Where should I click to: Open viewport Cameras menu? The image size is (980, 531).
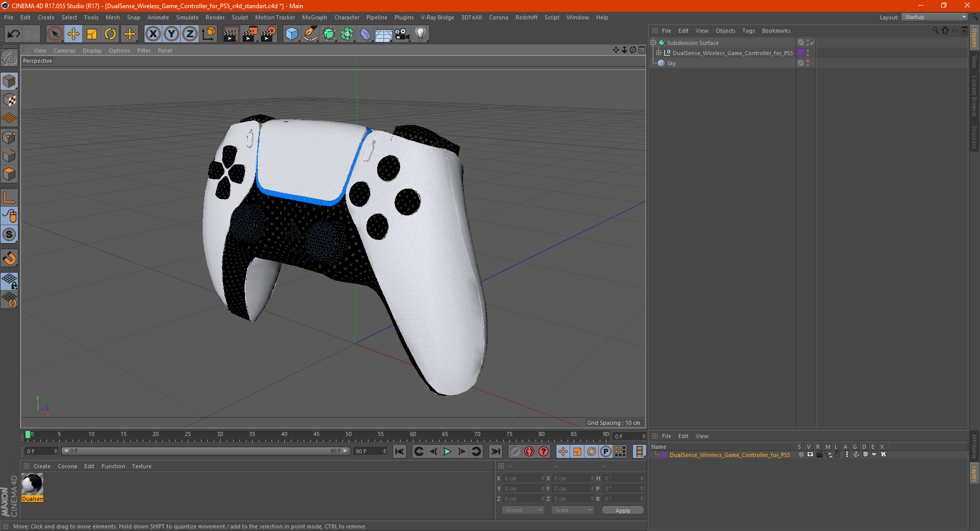pos(64,51)
